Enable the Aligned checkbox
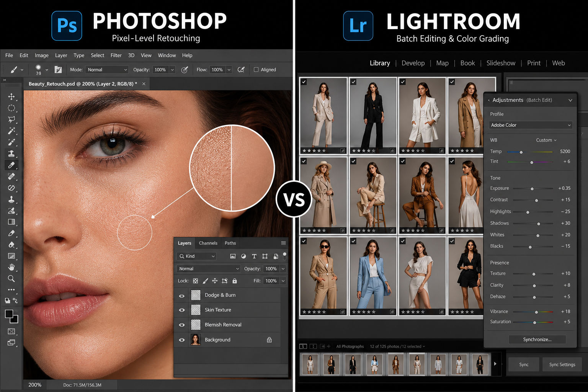Image resolution: width=588 pixels, height=392 pixels. [256, 70]
